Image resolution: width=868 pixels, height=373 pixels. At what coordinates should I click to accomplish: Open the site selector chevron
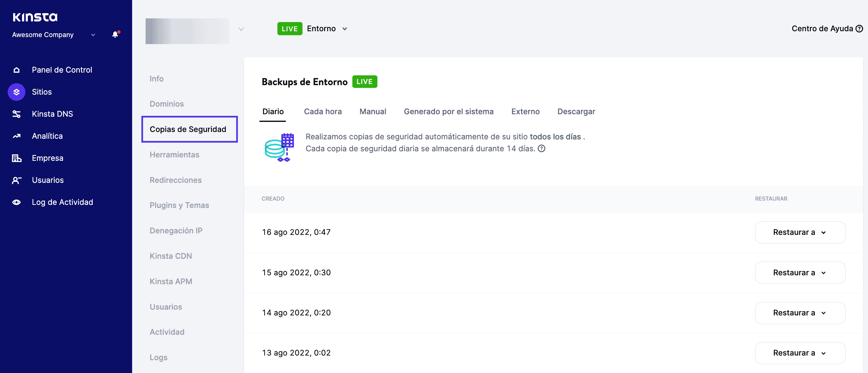pyautogui.click(x=241, y=29)
